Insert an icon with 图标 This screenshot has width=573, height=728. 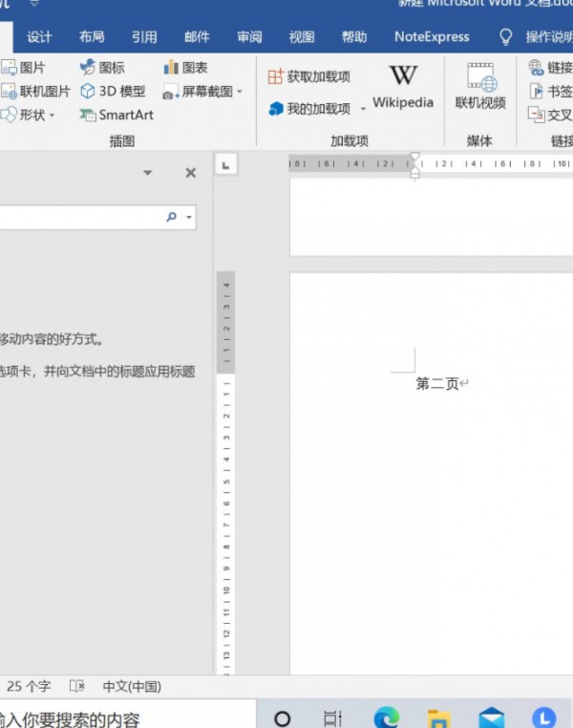(102, 68)
